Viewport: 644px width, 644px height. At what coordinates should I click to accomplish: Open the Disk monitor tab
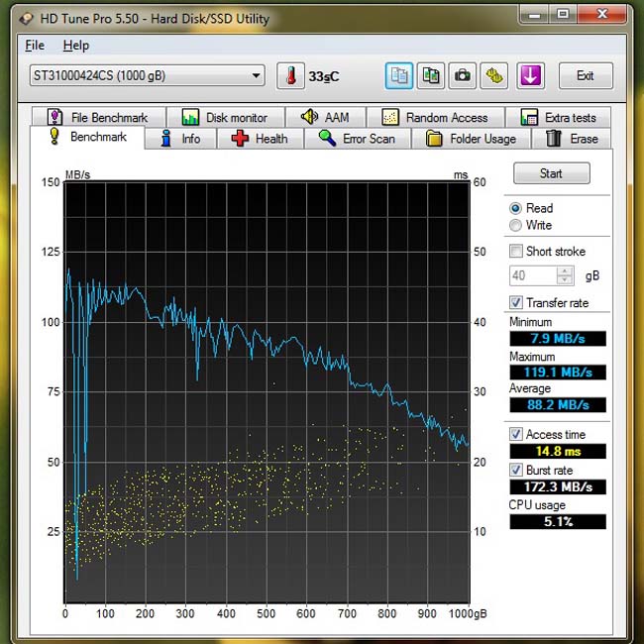[x=226, y=118]
